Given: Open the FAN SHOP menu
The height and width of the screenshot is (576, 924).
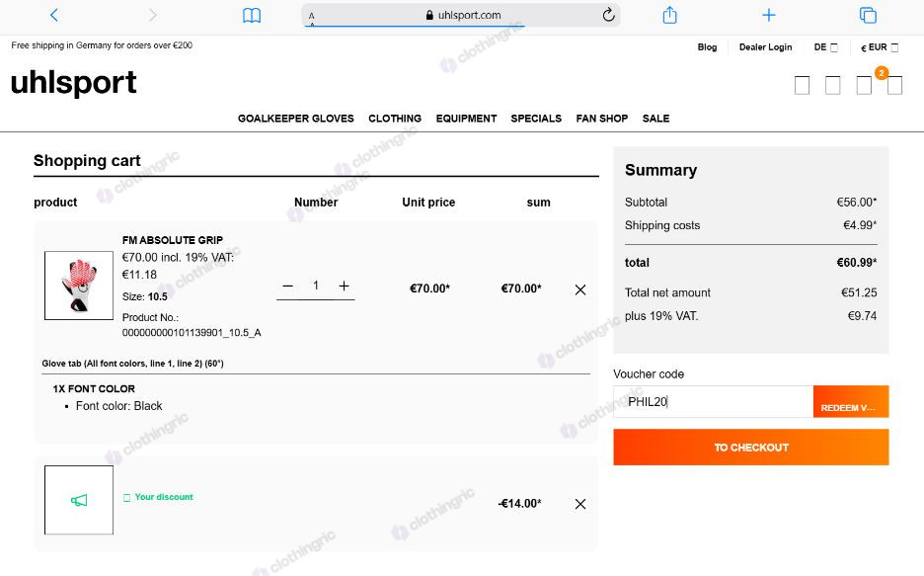Looking at the screenshot, I should pyautogui.click(x=601, y=119).
